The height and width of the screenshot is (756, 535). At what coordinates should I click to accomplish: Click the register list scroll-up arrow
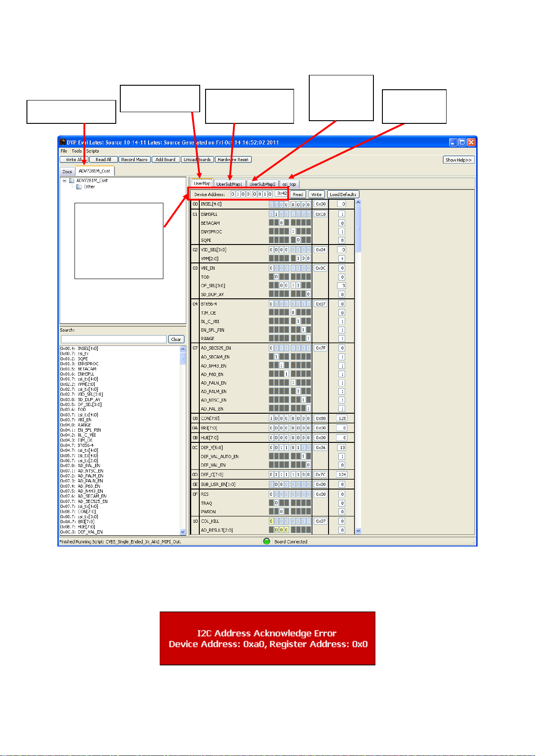click(358, 202)
